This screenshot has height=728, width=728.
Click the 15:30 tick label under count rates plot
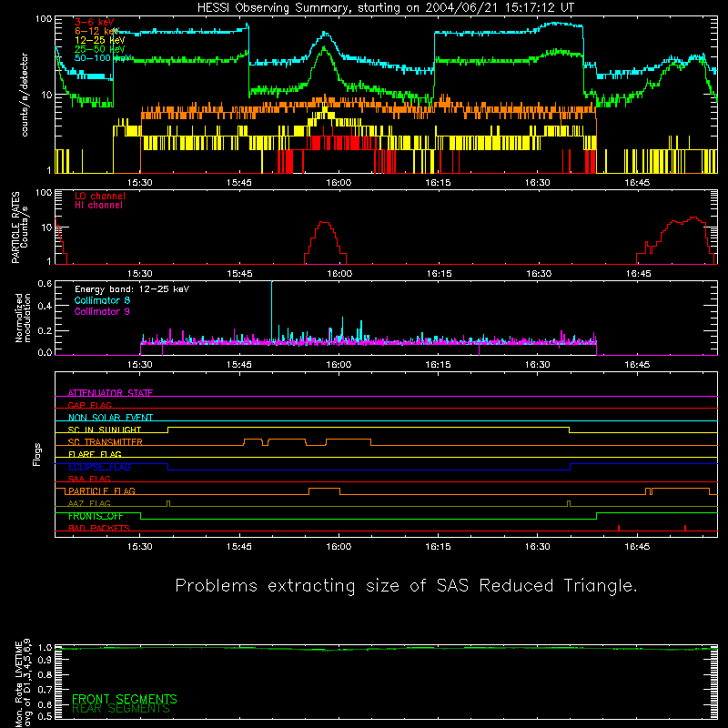click(x=140, y=183)
